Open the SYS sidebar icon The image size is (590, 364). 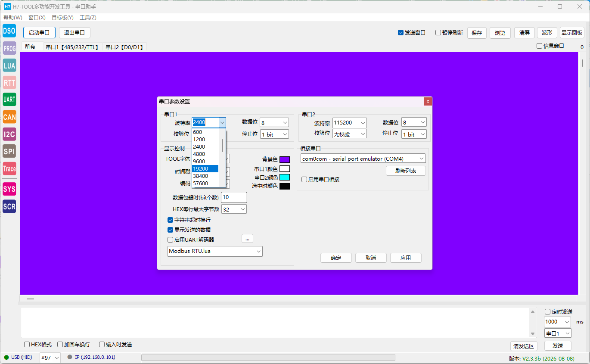pos(9,189)
